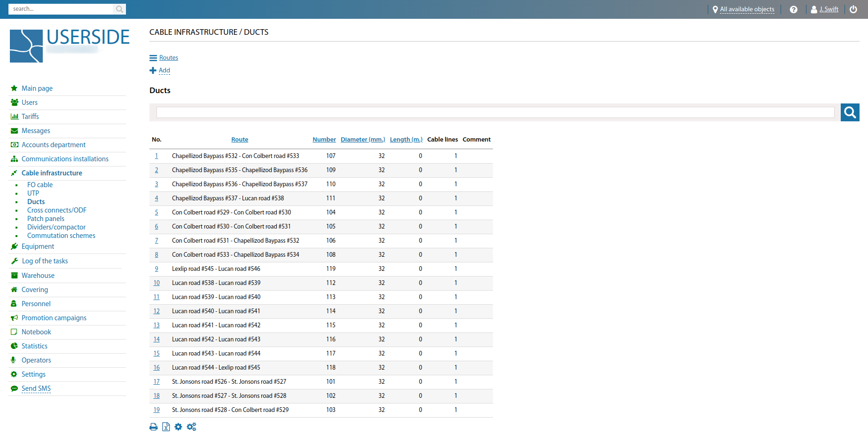Click the ducts filter text field

pyautogui.click(x=495, y=112)
